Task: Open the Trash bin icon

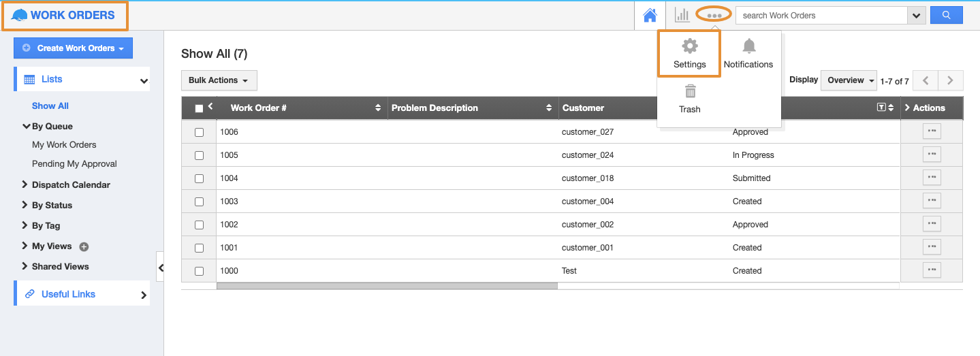Action: pyautogui.click(x=689, y=98)
